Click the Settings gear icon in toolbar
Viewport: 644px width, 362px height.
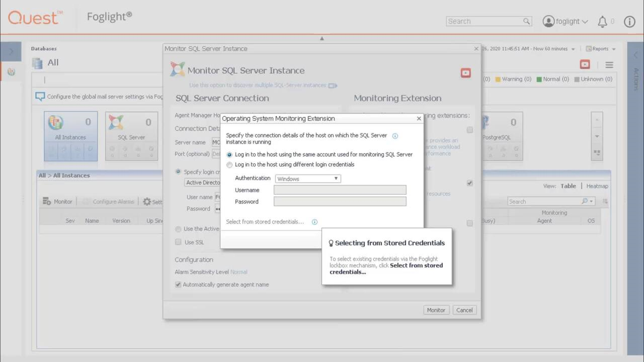coord(147,202)
